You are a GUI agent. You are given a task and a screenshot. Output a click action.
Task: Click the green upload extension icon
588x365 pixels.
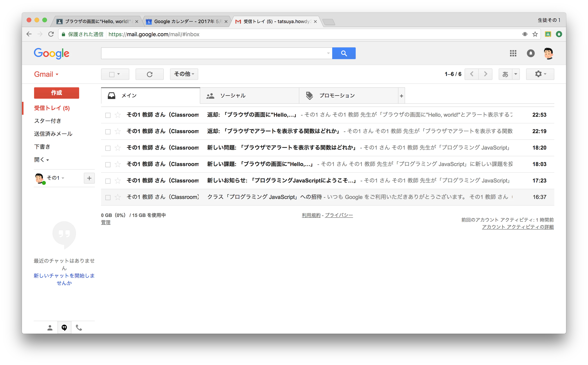[559, 34]
